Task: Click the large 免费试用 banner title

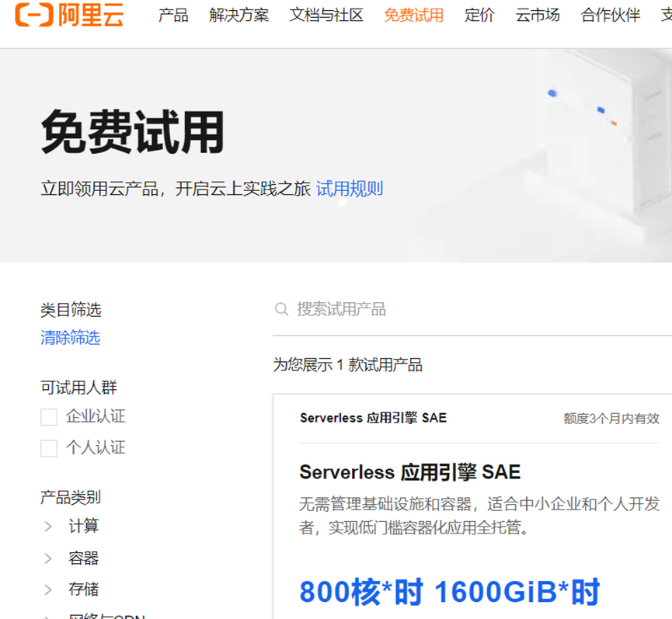Action: pos(133,131)
